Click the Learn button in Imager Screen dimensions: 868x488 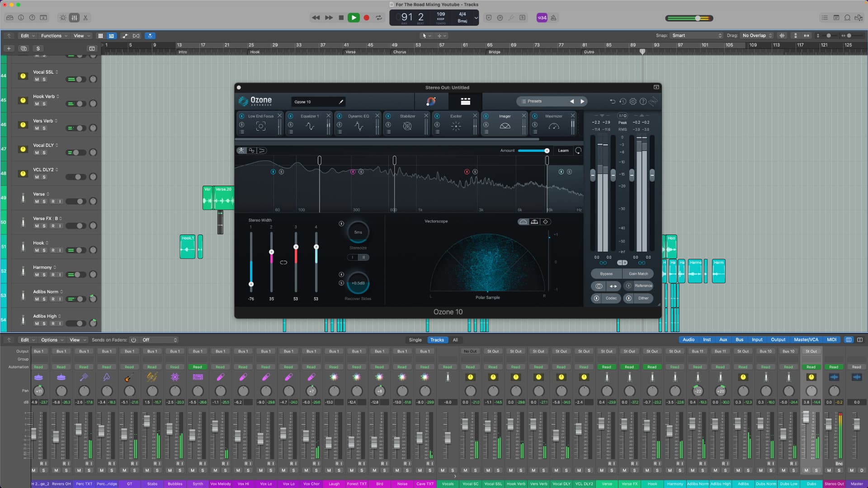pyautogui.click(x=563, y=150)
